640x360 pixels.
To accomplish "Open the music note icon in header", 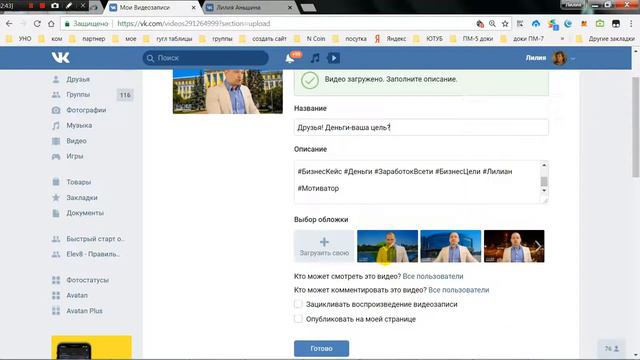I will point(315,58).
